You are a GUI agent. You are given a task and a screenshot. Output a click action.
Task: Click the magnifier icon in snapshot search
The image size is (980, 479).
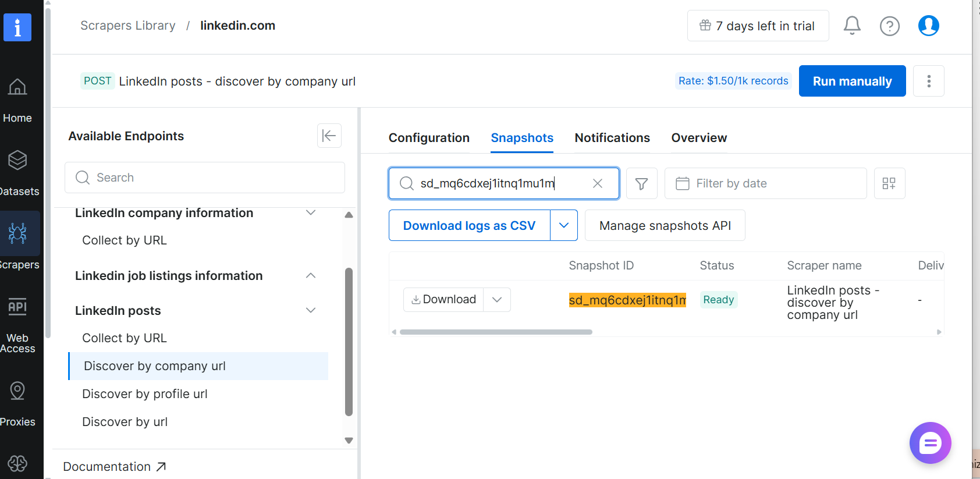(x=406, y=183)
